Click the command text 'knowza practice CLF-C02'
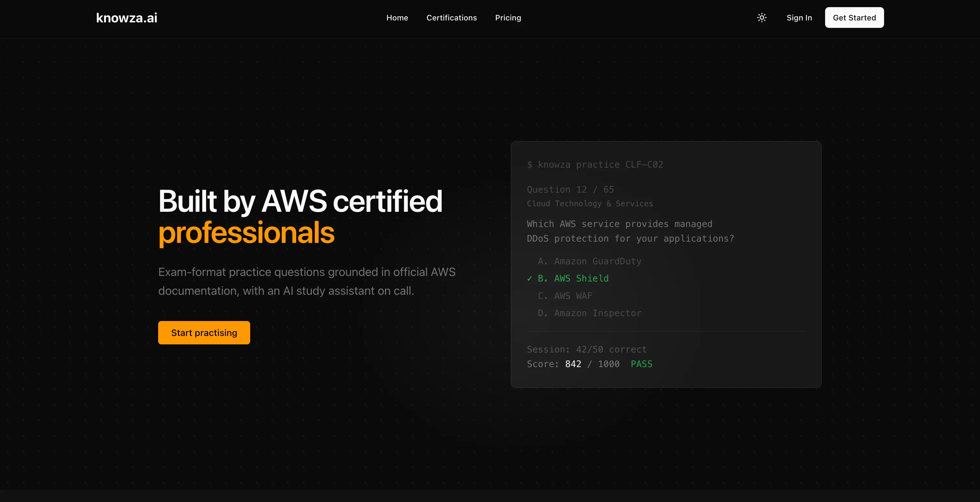Screen dimensions: 980x502 600,164
